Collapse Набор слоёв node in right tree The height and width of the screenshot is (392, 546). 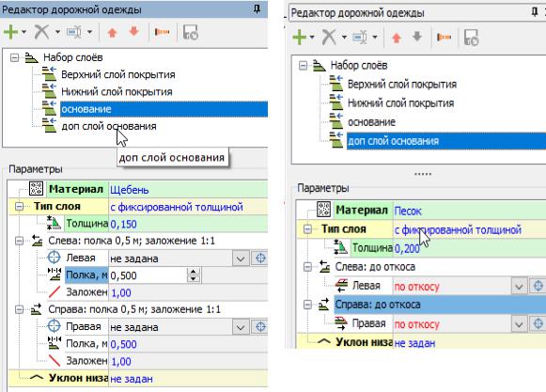tap(304, 66)
